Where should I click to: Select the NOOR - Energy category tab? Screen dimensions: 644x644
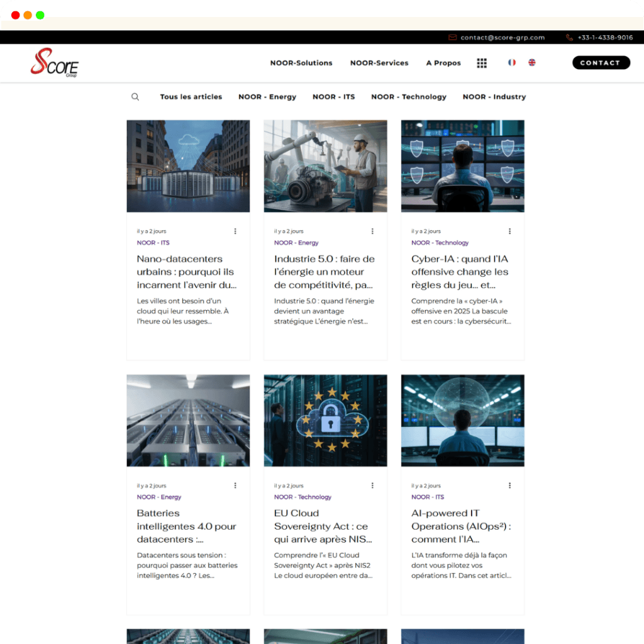267,97
